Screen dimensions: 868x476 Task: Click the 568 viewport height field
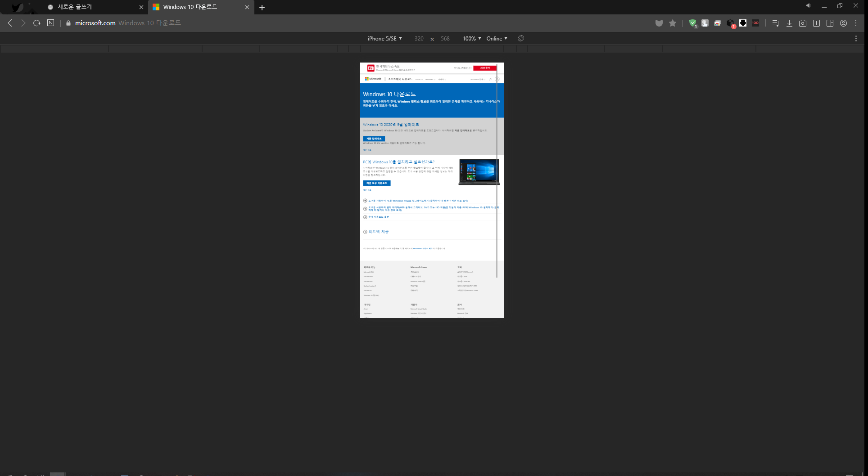pyautogui.click(x=445, y=39)
